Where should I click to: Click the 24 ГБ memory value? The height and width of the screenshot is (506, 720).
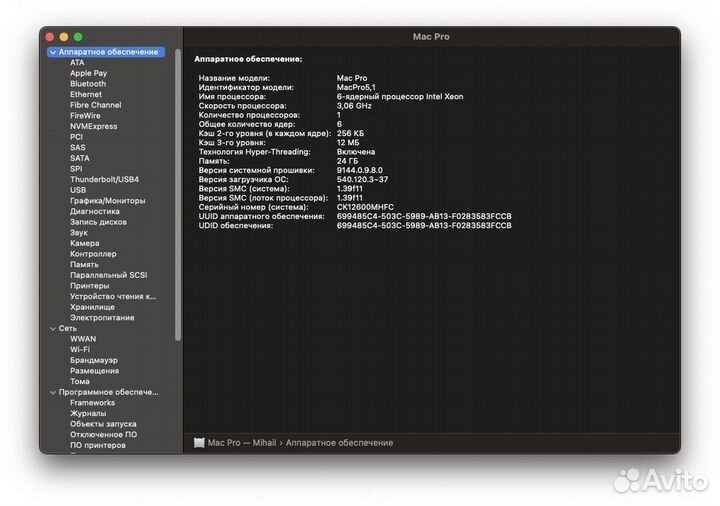(x=347, y=161)
